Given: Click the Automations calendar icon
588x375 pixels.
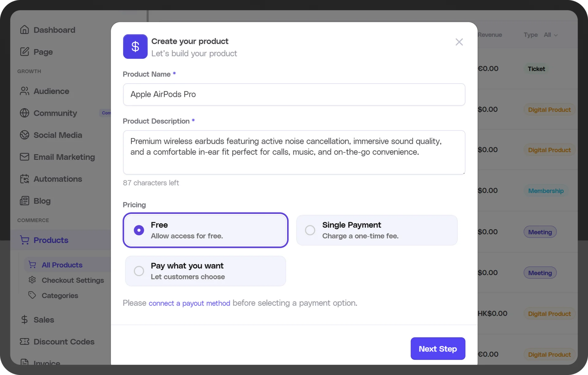Looking at the screenshot, I should click(24, 179).
